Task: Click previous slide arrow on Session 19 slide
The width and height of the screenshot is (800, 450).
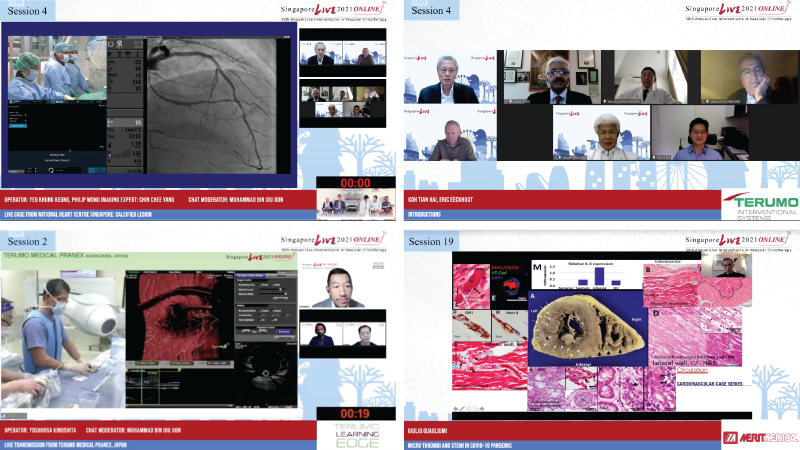Action: (456, 409)
